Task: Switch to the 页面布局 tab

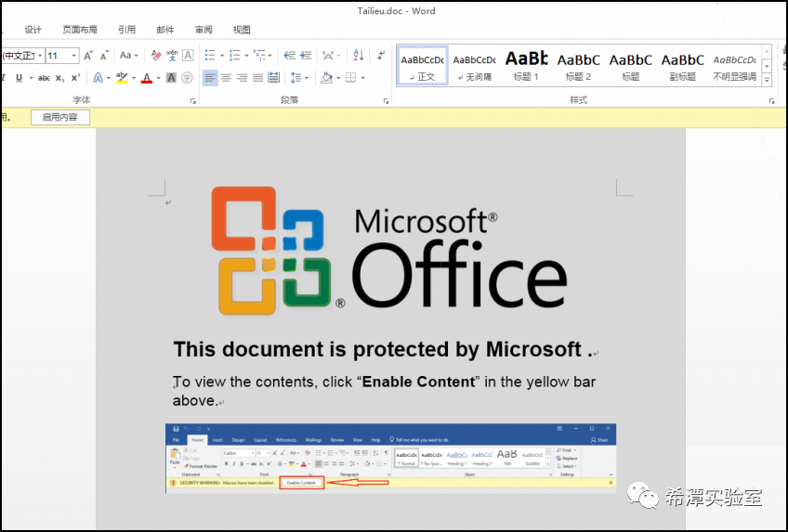Action: point(80,30)
